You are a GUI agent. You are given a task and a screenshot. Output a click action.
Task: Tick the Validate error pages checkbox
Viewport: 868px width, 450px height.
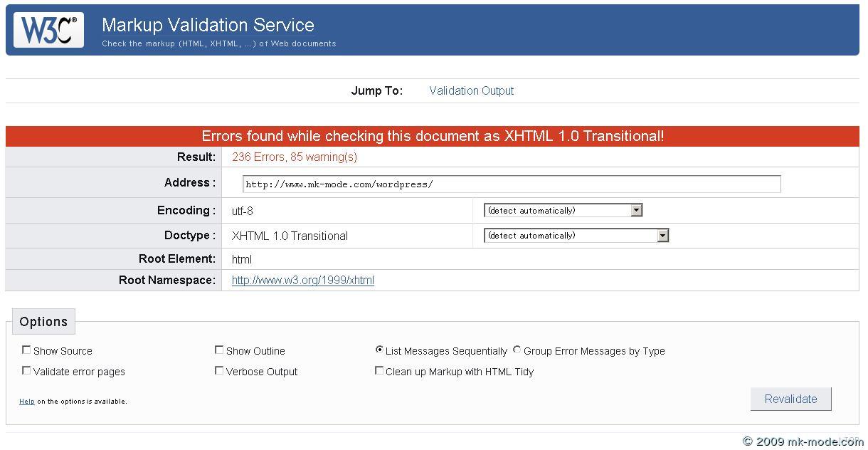click(x=26, y=371)
